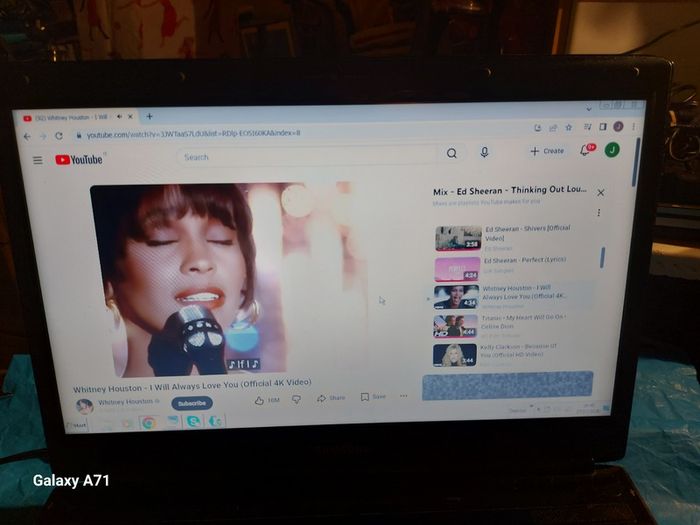The width and height of the screenshot is (700, 525).
Task: Share the video
Action: (x=331, y=398)
